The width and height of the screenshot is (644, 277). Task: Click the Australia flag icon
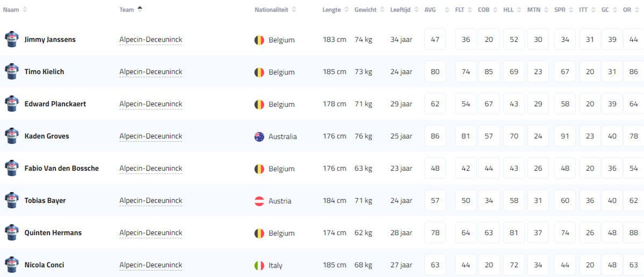[259, 136]
